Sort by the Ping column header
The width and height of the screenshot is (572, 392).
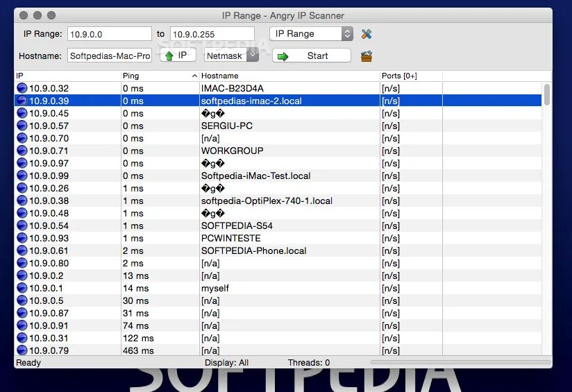click(160, 76)
